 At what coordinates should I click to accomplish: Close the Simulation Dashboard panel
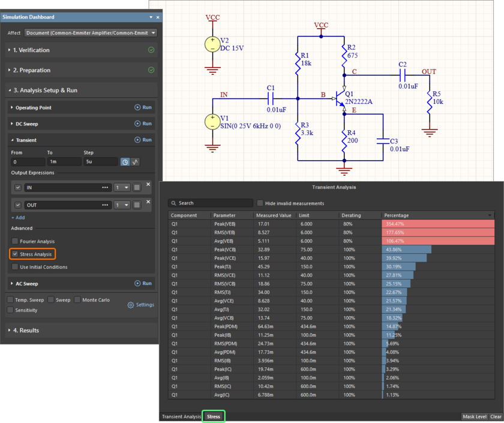(158, 17)
